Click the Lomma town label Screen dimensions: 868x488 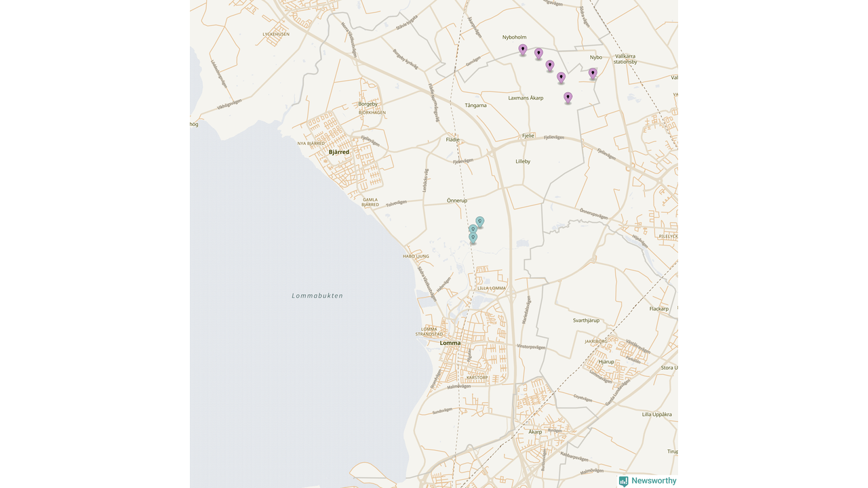pos(450,343)
